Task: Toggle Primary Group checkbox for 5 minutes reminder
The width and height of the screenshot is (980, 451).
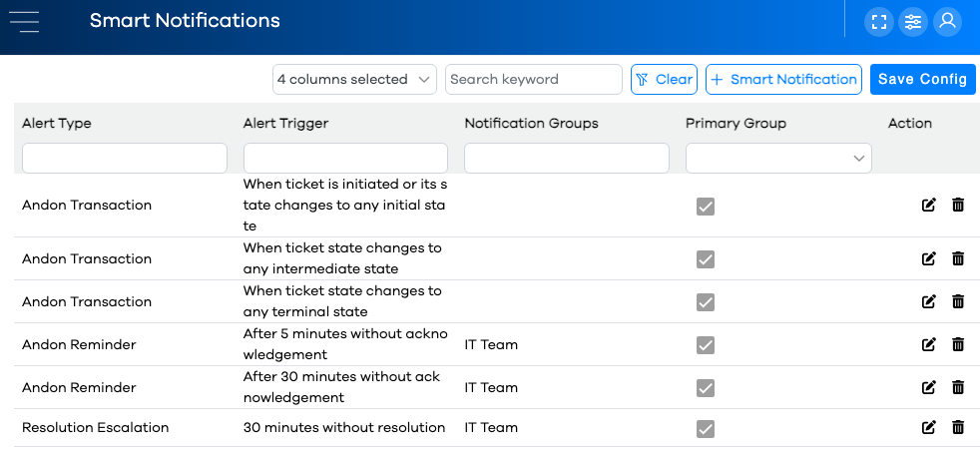Action: (x=705, y=345)
